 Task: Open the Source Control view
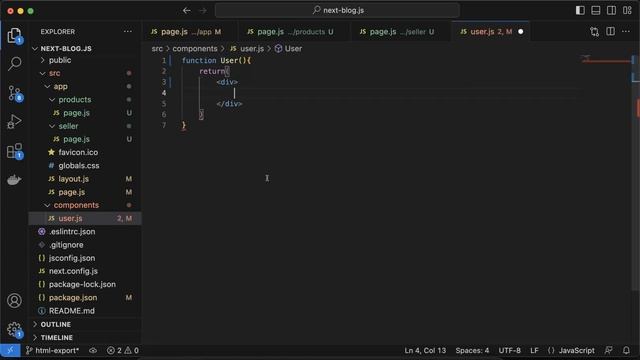(x=14, y=93)
